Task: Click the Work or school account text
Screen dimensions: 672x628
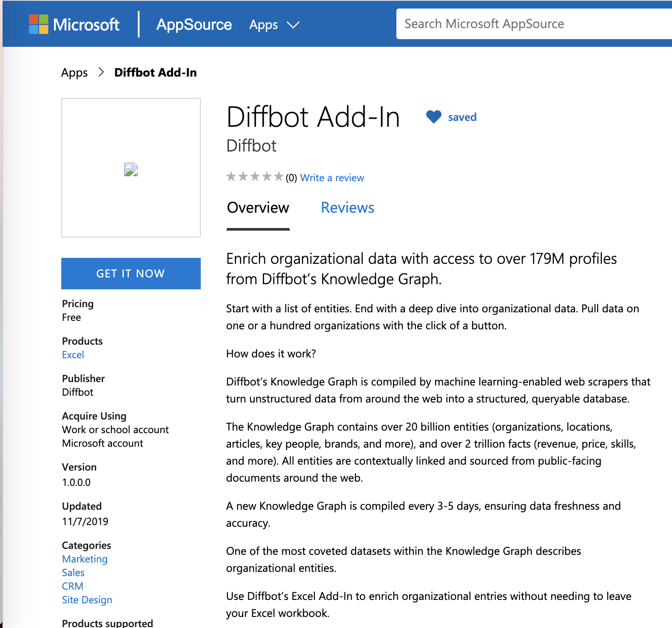Action: click(x=115, y=430)
